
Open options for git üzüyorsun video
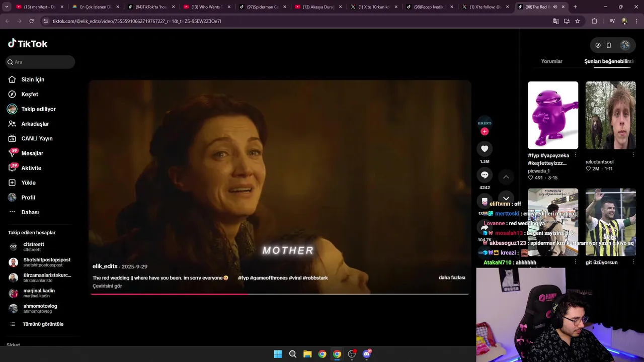click(633, 262)
